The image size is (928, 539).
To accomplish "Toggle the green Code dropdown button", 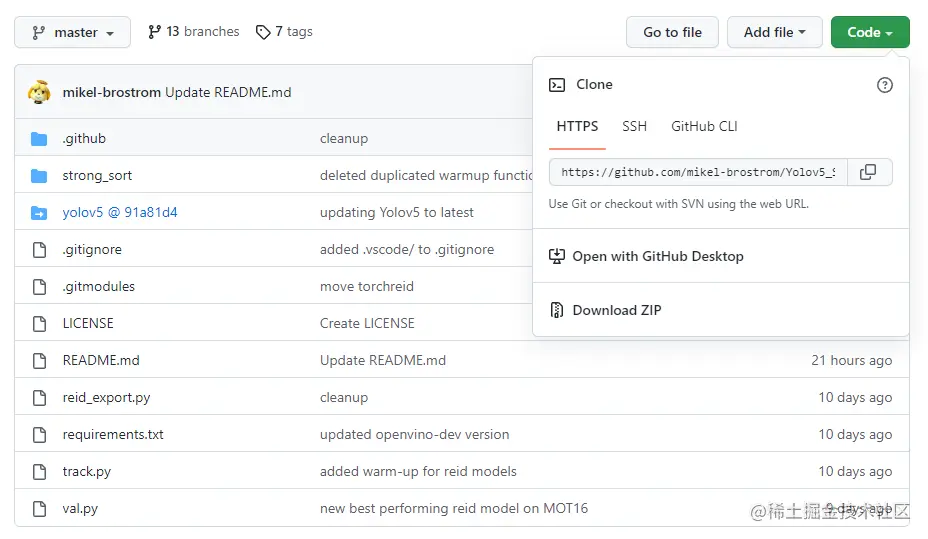I will (x=869, y=32).
